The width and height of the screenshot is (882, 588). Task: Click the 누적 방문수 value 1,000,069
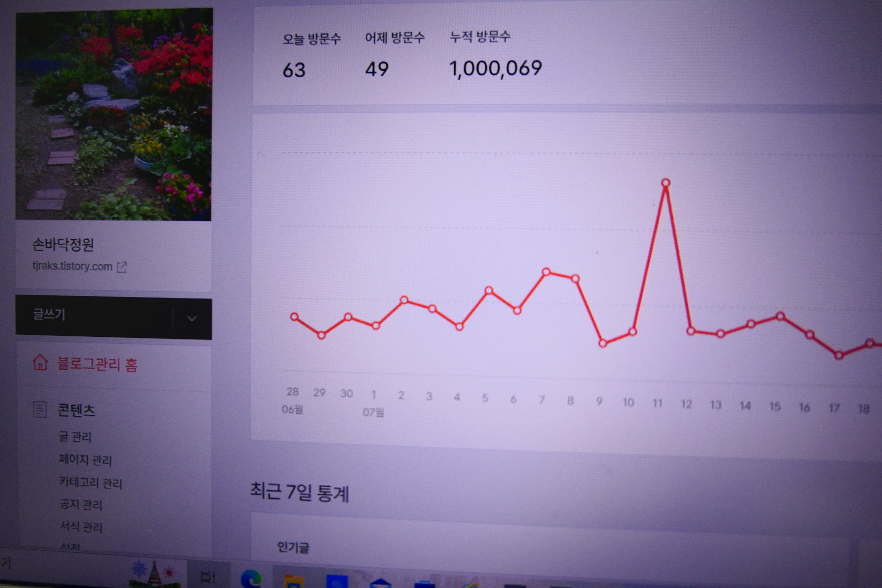pyautogui.click(x=496, y=69)
